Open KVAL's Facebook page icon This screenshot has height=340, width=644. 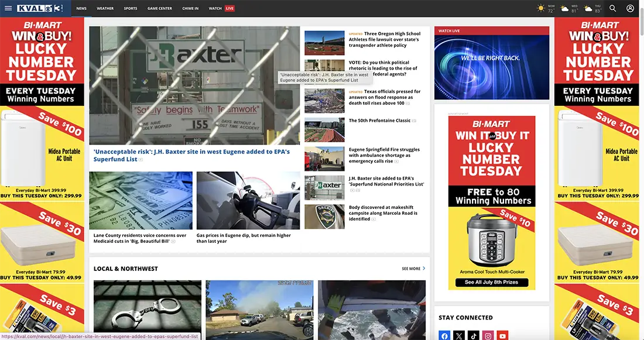[444, 335]
